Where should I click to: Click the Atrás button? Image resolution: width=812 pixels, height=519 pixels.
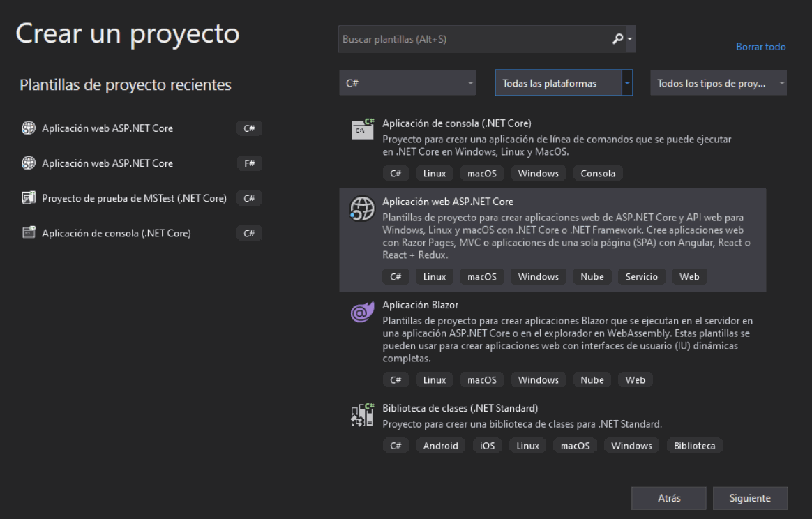[668, 498]
